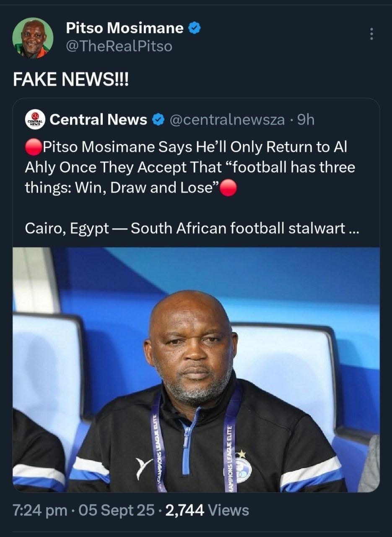392x537 pixels.
Task: Open the Central News account name
Action: point(98,120)
